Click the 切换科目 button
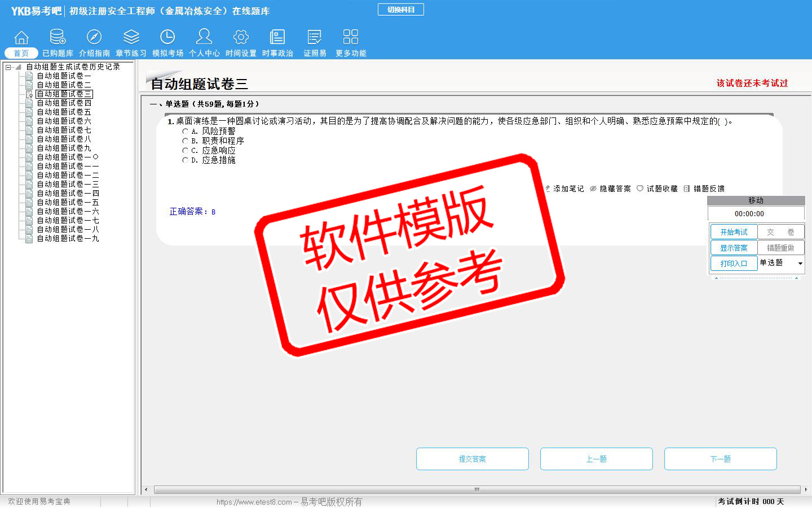Screen dimensions: 812x508 coord(400,10)
